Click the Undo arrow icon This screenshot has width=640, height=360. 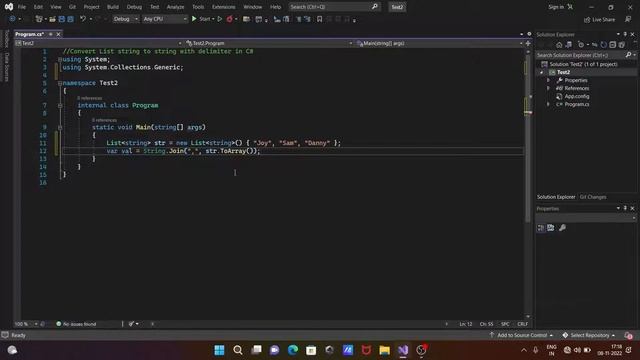point(83,19)
